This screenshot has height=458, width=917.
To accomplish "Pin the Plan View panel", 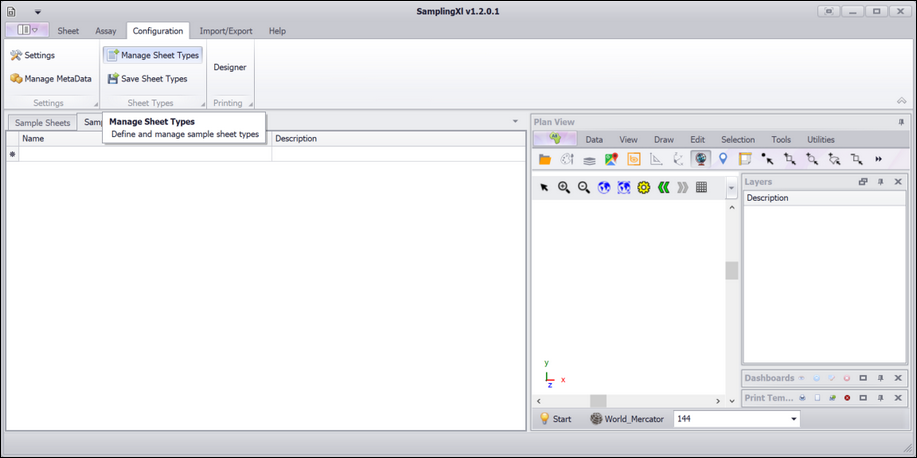I will 901,122.
